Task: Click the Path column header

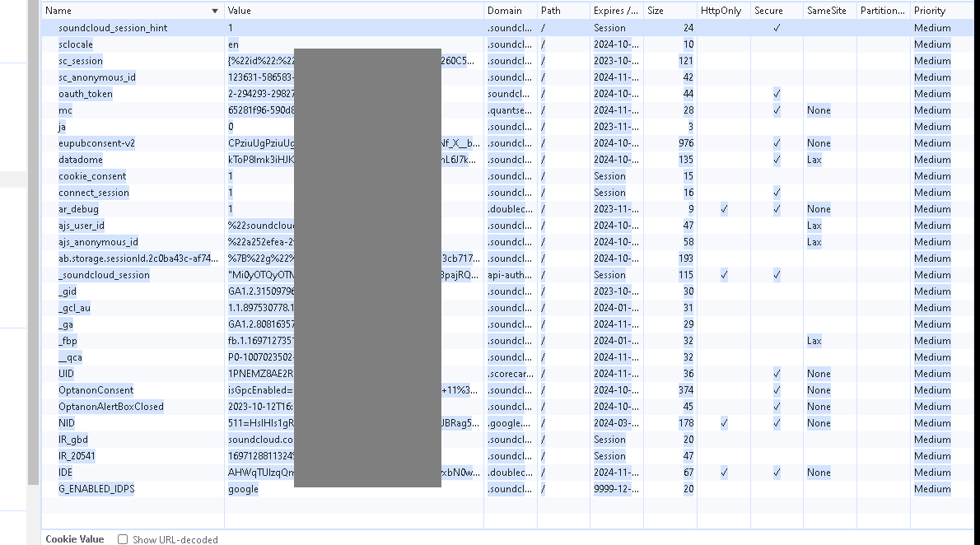Action: coord(563,11)
